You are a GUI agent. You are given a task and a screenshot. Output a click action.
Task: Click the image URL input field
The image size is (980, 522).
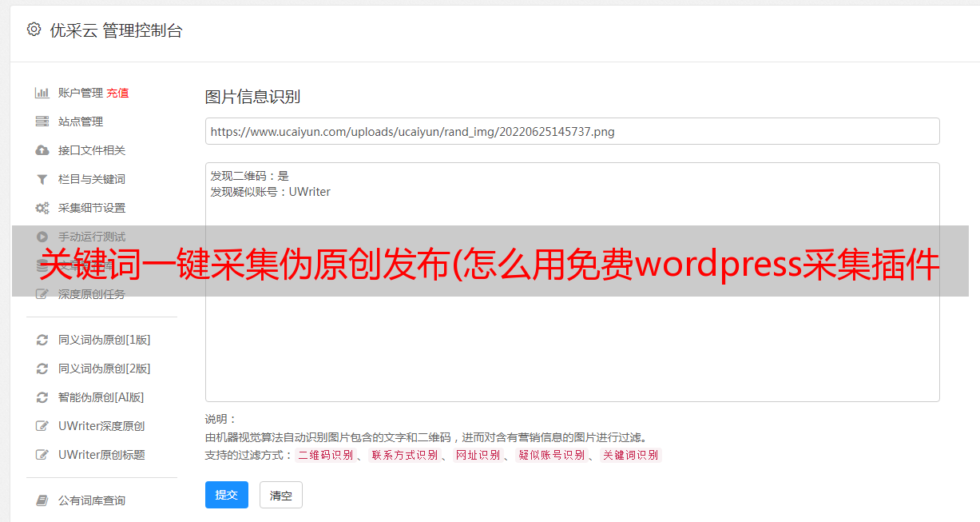click(x=572, y=131)
